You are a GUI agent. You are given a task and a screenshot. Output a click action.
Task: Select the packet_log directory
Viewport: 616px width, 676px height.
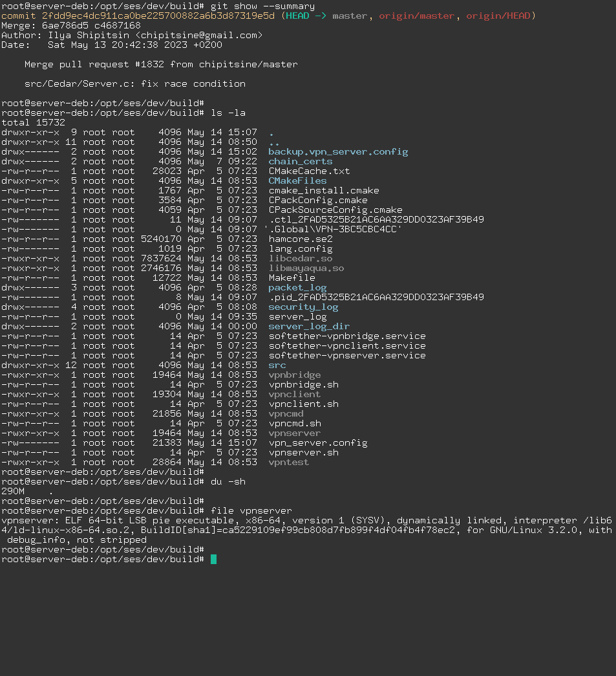pyautogui.click(x=297, y=287)
